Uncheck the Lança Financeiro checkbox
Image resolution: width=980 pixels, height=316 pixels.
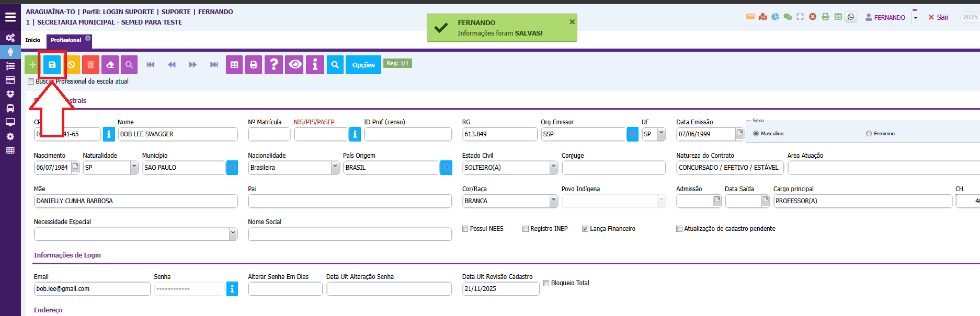click(x=585, y=229)
